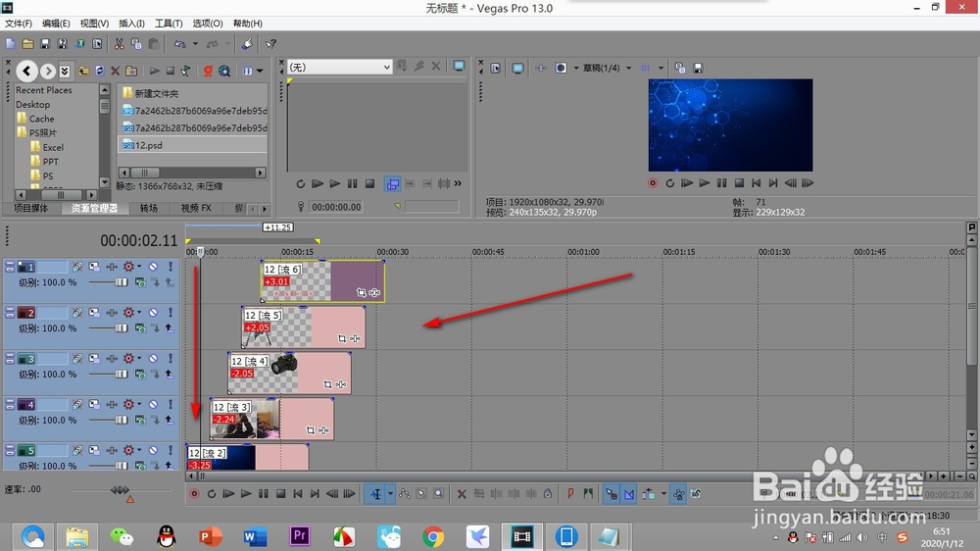Expand the explorer address history chevron

(65, 71)
